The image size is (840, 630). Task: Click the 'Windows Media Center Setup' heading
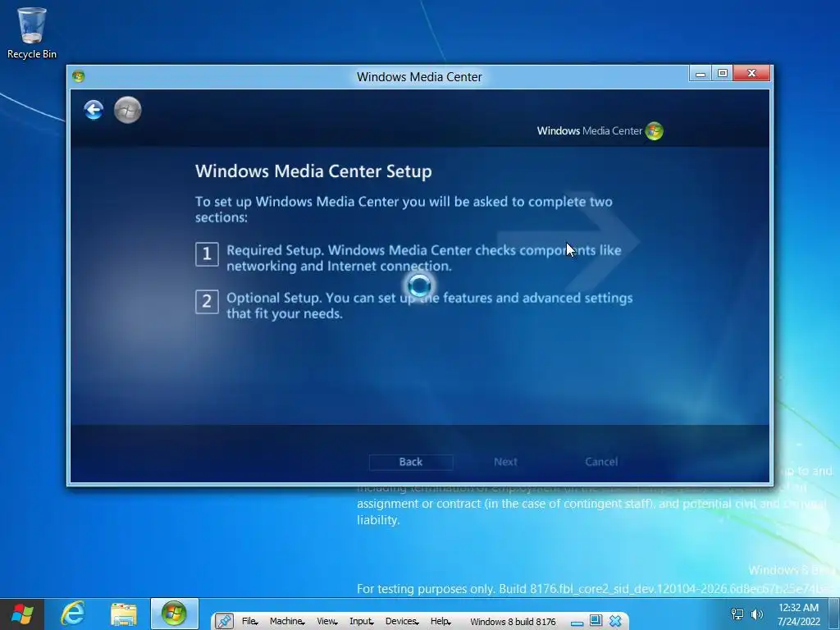click(x=313, y=171)
